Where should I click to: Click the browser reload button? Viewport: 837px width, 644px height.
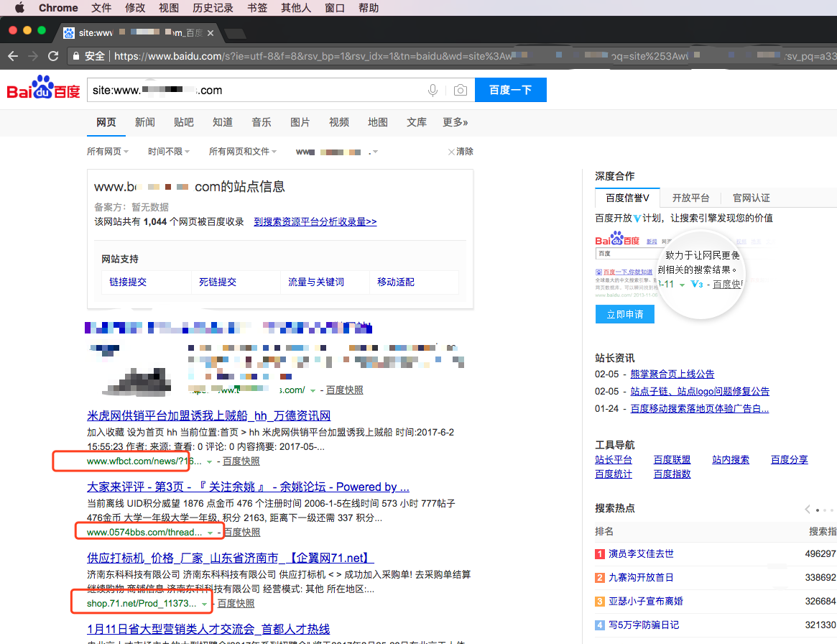click(x=53, y=56)
